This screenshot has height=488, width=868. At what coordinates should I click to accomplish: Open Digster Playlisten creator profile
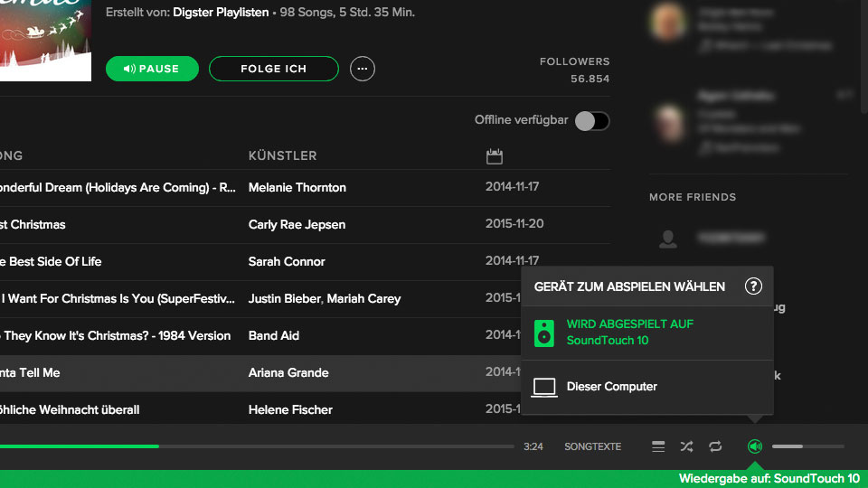pyautogui.click(x=222, y=14)
